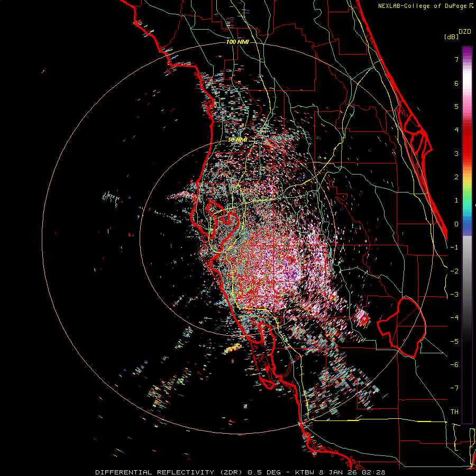The height and width of the screenshot is (476, 476).
Task: Click the 50 NMI range ring label
Action: (x=237, y=140)
